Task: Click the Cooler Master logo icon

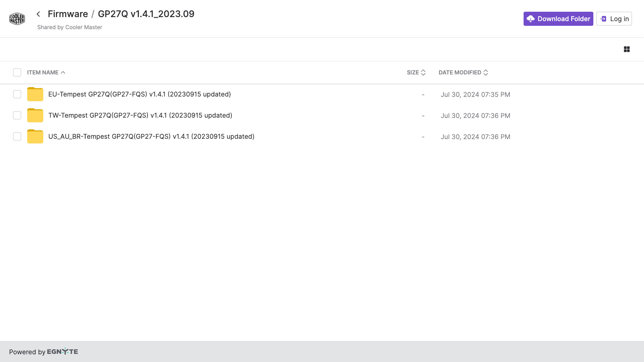Action: (17, 19)
